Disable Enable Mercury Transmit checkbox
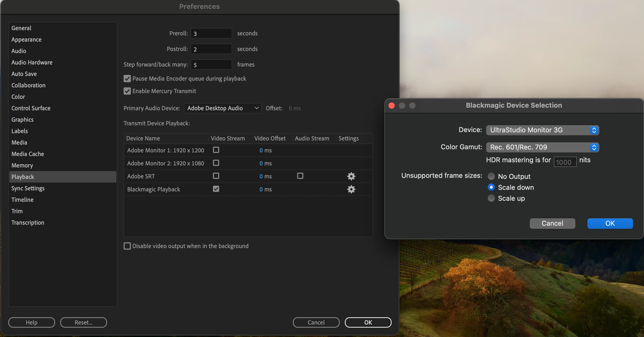 click(x=127, y=91)
